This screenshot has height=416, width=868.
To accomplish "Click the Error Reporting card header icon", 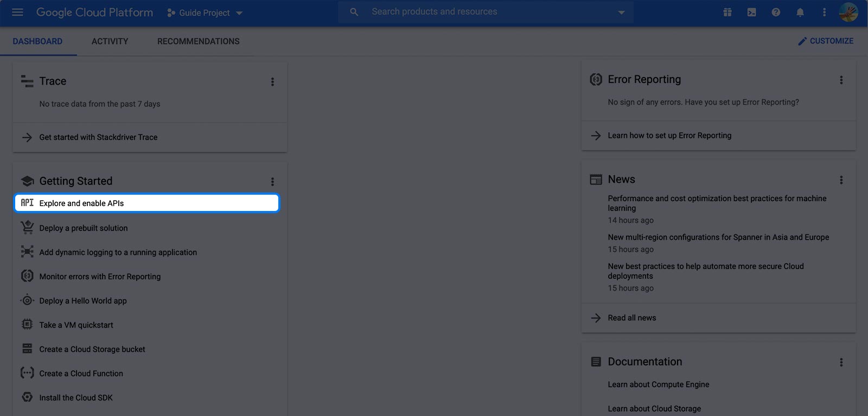I will 596,80.
